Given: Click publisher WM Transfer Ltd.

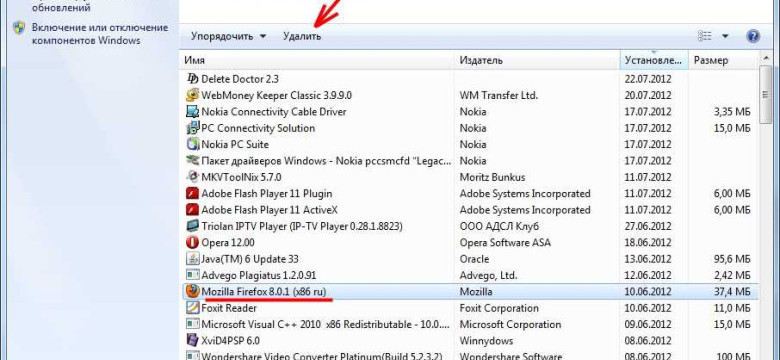Looking at the screenshot, I should pos(498,95).
